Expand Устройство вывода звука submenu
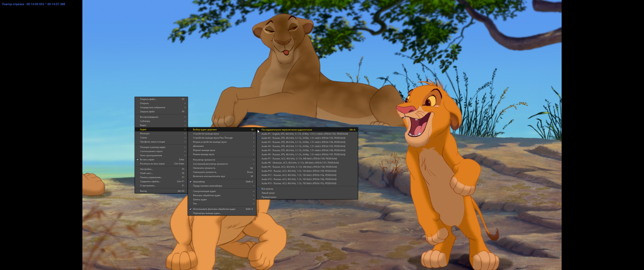 206,134
